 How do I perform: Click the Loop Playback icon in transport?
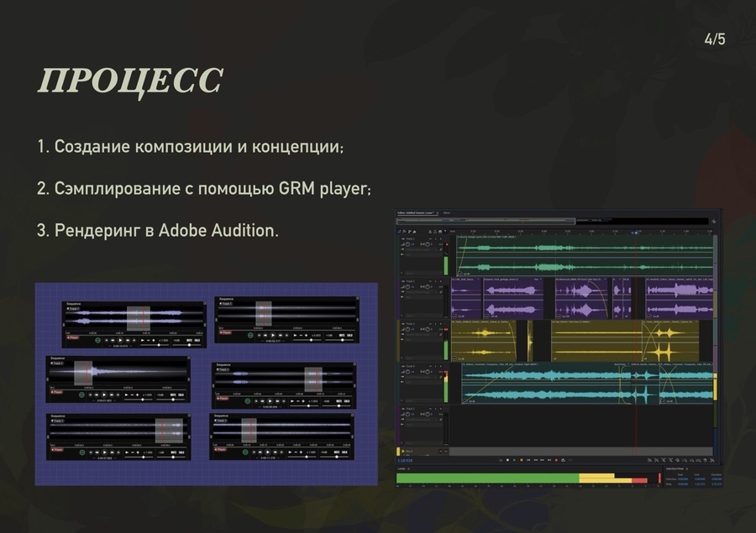coord(563,460)
